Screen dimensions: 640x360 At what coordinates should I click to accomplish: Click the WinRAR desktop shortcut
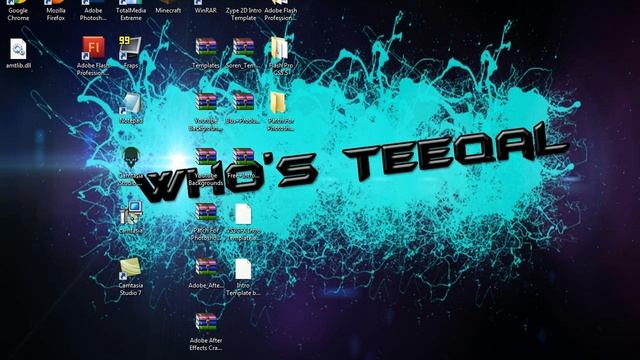coord(205,7)
